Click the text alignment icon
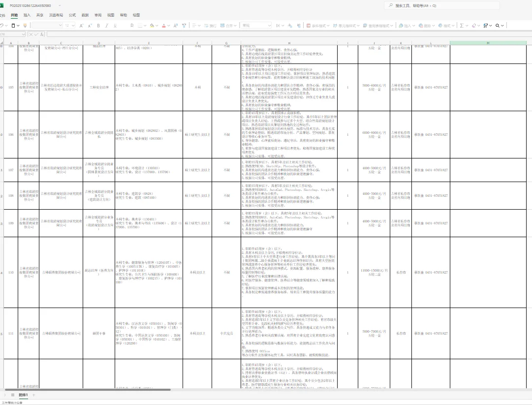The height and width of the screenshot is (405, 532). click(194, 26)
